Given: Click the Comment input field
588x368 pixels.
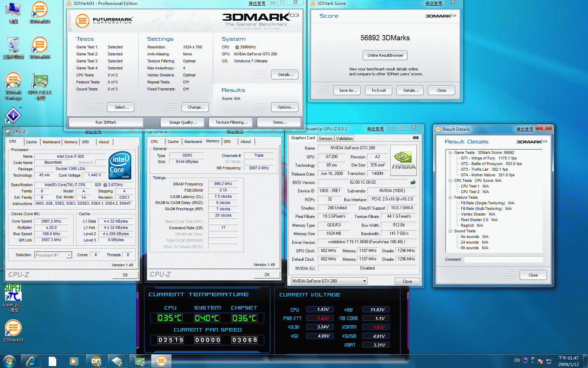Looking at the screenshot, I should 504,260.
